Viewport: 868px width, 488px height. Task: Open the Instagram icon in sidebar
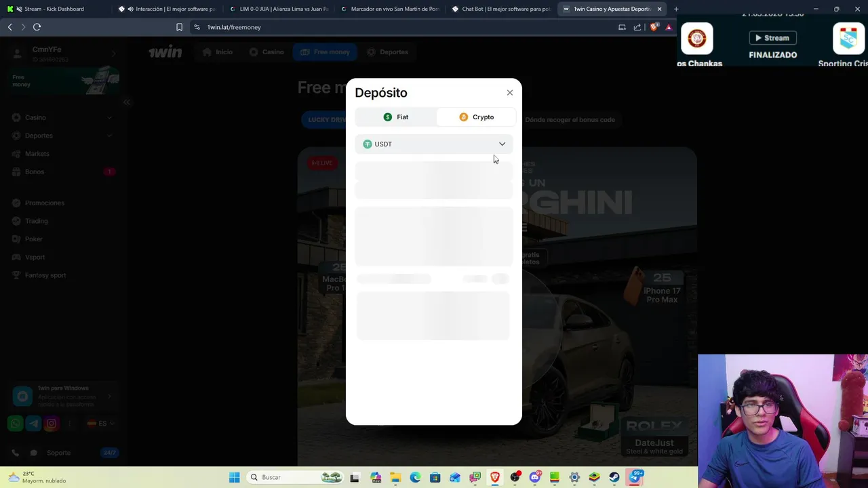[x=51, y=424]
